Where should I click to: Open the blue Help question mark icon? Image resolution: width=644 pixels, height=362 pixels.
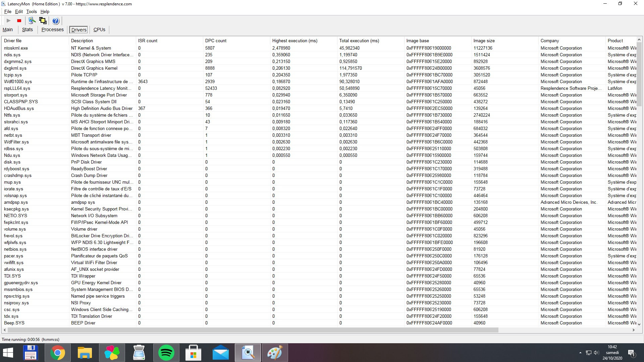tap(56, 21)
